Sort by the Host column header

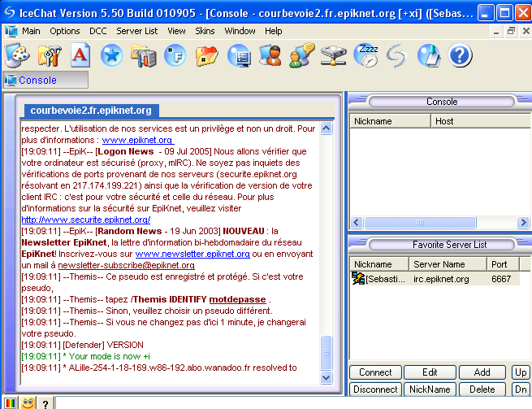pos(481,121)
